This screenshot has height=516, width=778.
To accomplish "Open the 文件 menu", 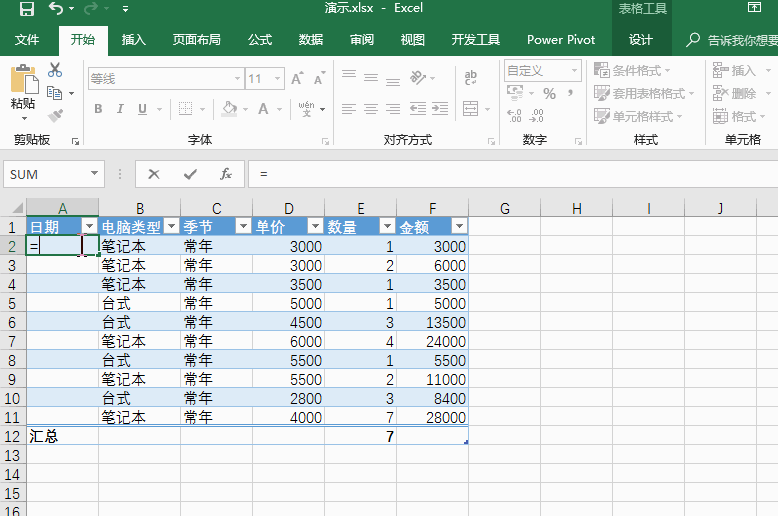I will point(27,40).
